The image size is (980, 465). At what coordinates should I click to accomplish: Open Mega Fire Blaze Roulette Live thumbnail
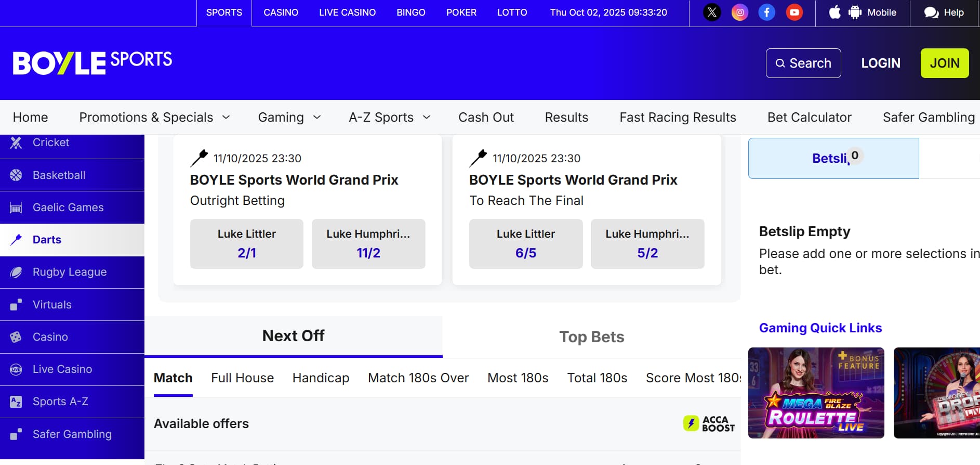click(x=816, y=393)
